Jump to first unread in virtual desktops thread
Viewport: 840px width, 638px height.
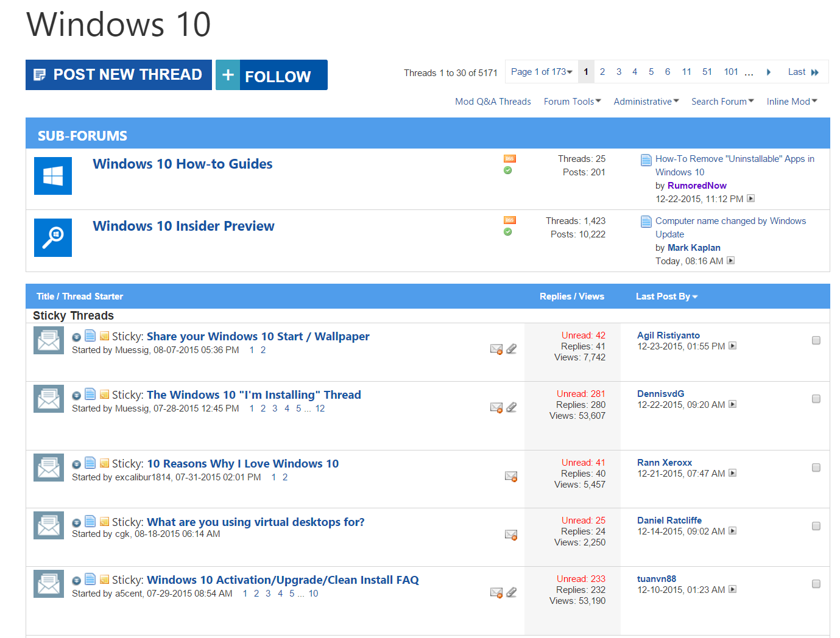pos(77,523)
